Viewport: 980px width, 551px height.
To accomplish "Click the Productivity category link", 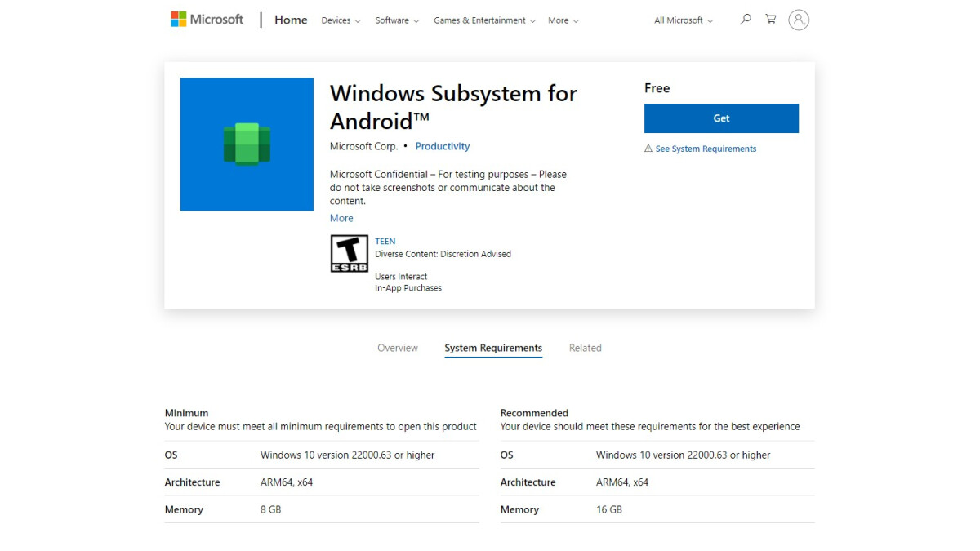I will coord(442,146).
